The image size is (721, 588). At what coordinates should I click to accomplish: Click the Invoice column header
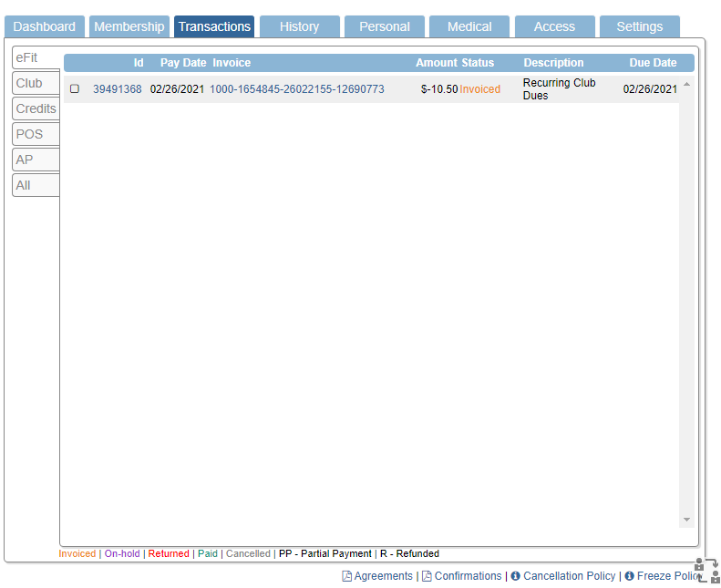point(232,63)
